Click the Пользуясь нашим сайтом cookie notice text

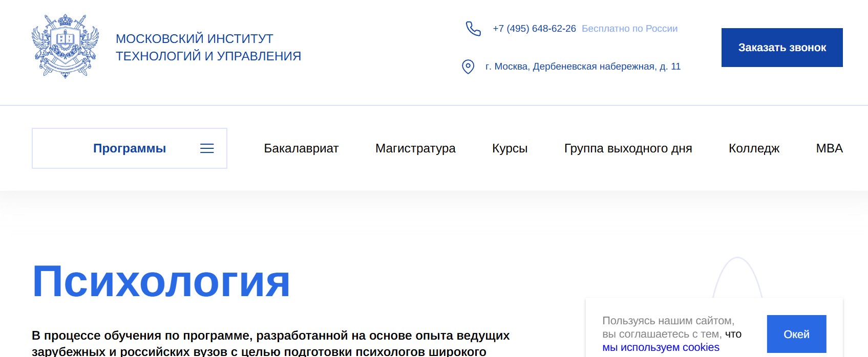tap(672, 334)
